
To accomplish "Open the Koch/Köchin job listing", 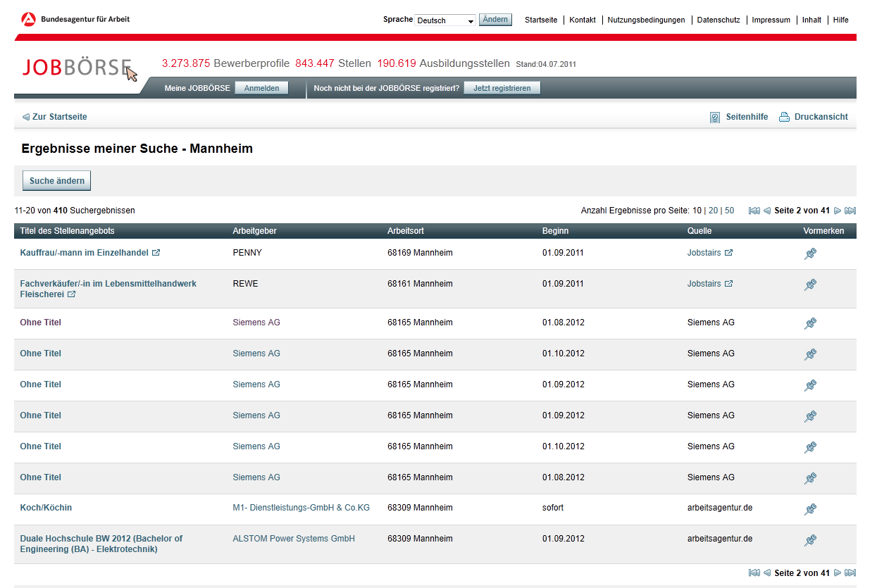I will click(46, 508).
